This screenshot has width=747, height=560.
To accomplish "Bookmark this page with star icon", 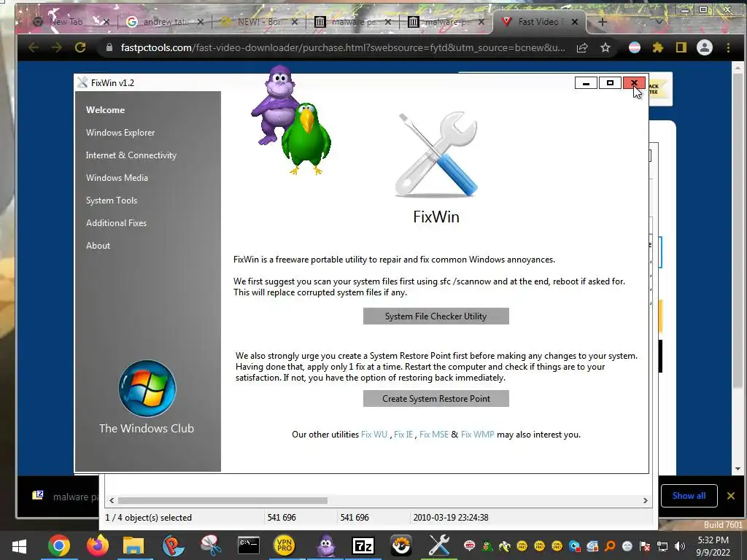I will (605, 47).
